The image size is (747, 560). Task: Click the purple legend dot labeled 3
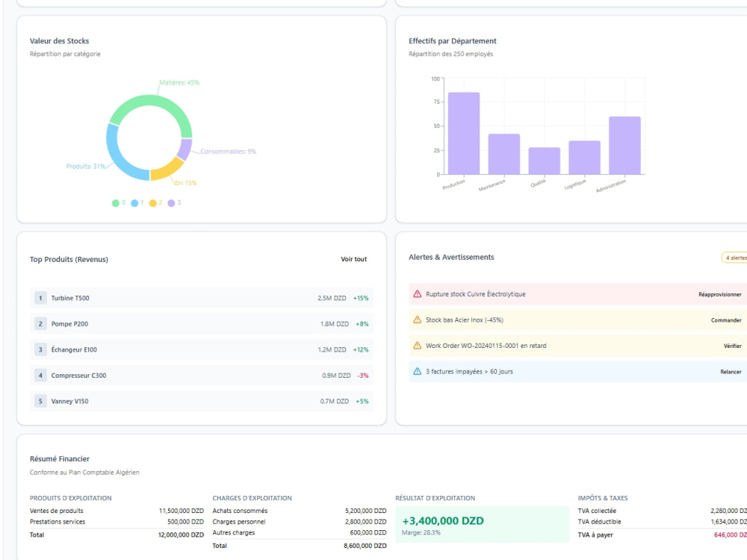pyautogui.click(x=171, y=203)
